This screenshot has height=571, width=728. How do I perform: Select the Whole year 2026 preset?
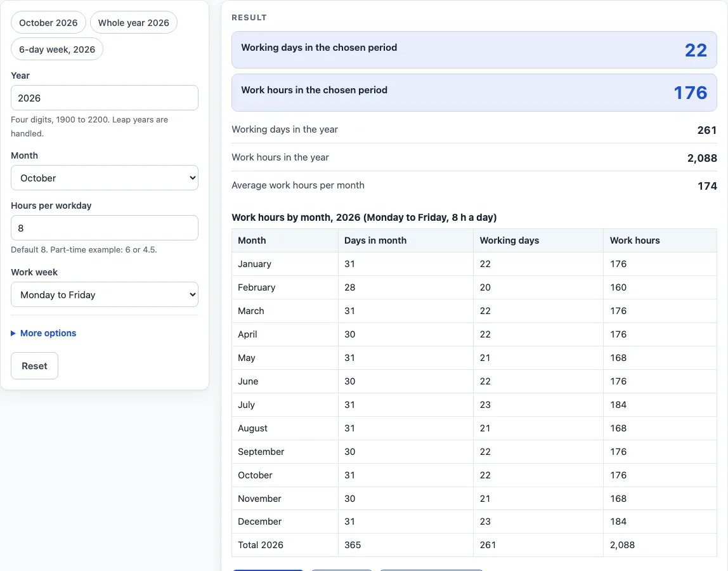134,23
